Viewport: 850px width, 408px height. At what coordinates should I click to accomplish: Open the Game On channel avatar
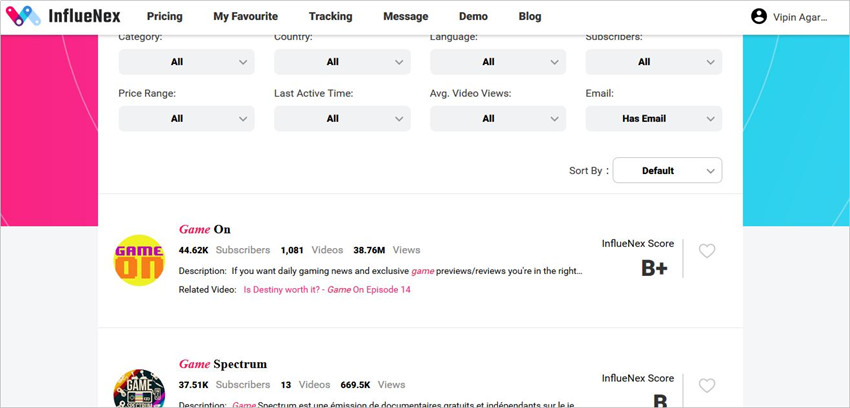(x=139, y=260)
